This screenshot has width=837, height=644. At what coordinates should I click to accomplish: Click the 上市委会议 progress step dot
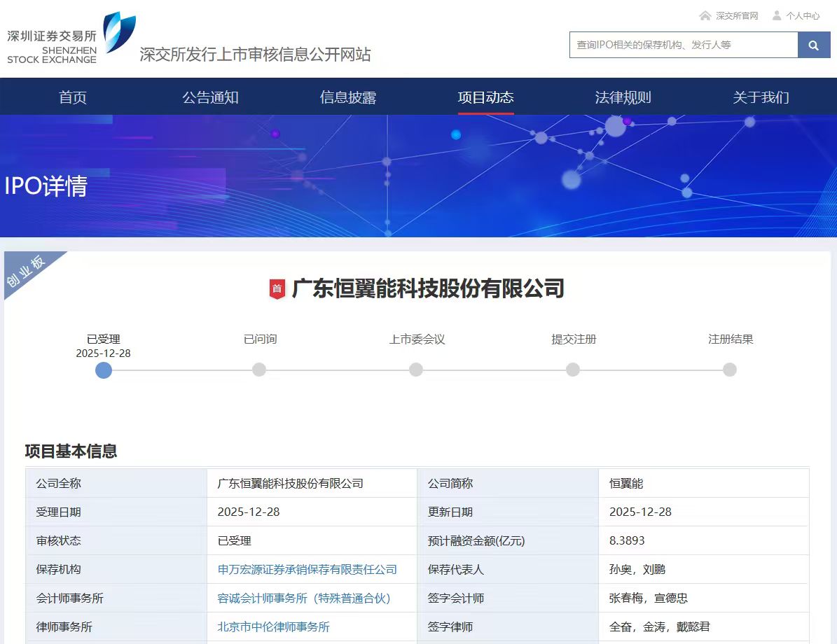(x=416, y=370)
